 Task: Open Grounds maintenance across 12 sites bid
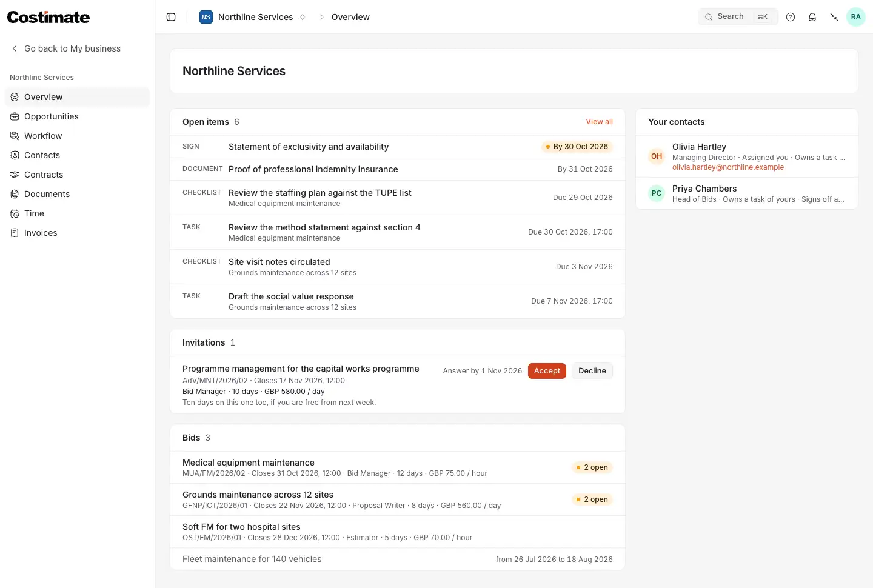click(398, 499)
